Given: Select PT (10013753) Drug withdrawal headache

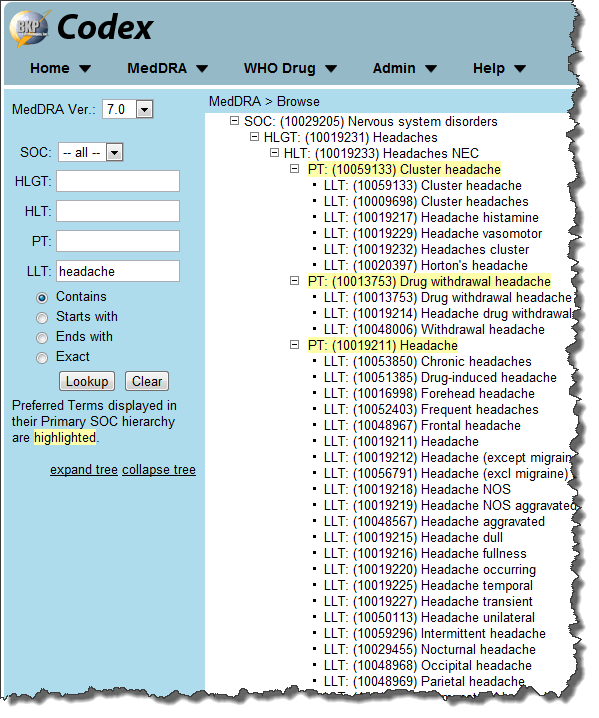Looking at the screenshot, I should [x=429, y=282].
